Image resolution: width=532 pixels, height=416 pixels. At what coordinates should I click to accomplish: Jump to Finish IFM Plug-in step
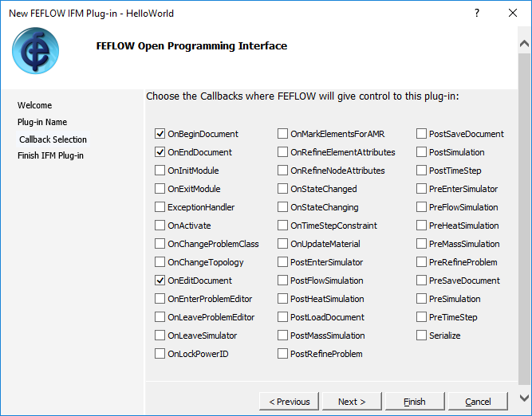(50, 155)
